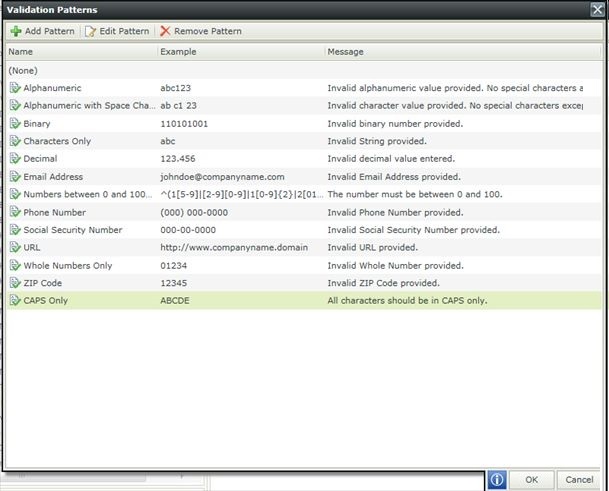The image size is (609, 491).
Task: Choose Remove Pattern in the toolbar
Action: pyautogui.click(x=208, y=31)
